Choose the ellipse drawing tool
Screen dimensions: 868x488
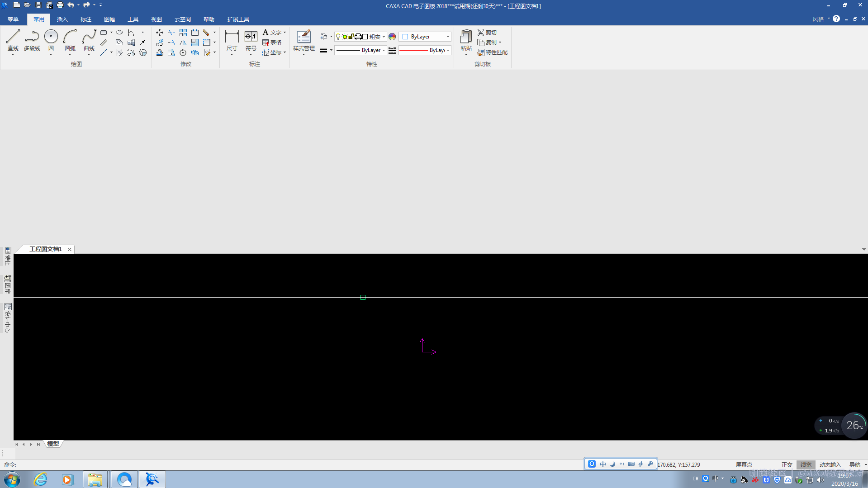119,33
